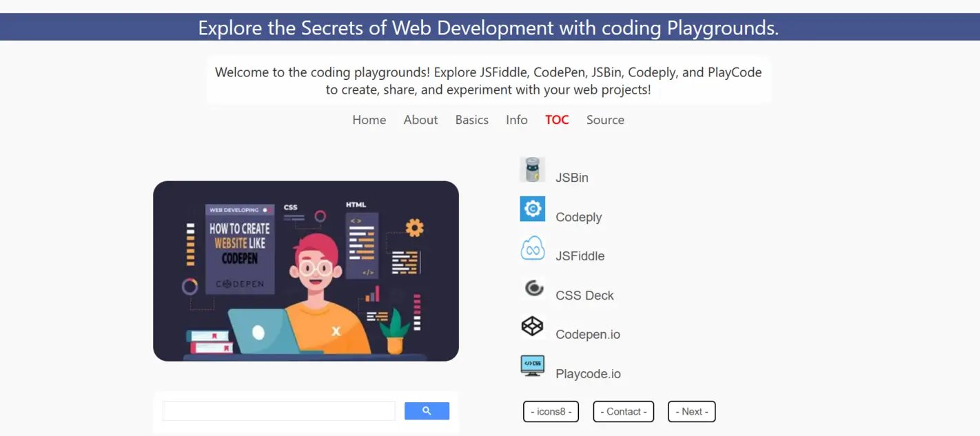Click the welcome paragraph about coding playgrounds
980x436 pixels.
[x=489, y=81]
